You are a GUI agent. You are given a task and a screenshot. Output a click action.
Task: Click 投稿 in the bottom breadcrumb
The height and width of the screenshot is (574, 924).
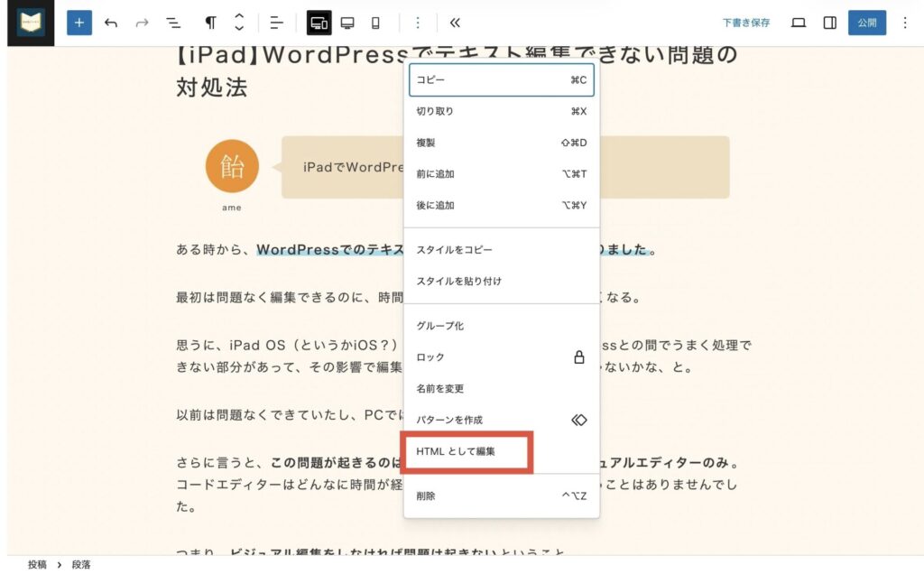37,564
